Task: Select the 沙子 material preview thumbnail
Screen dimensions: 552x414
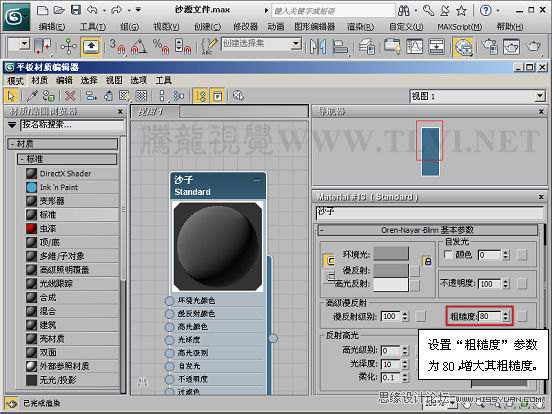Action: pos(218,246)
